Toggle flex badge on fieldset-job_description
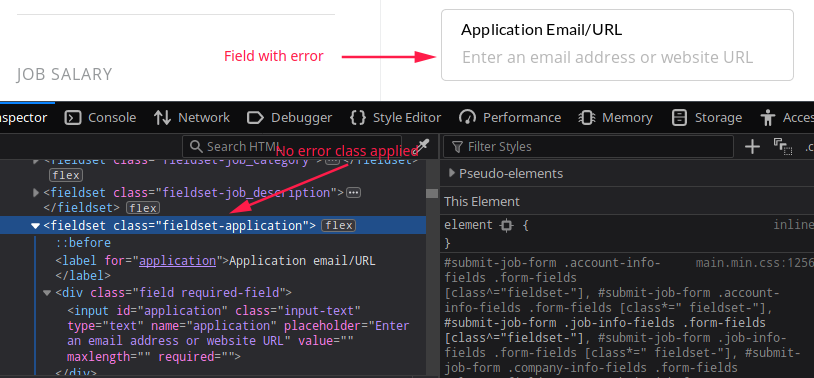The width and height of the screenshot is (814, 378). [143, 208]
